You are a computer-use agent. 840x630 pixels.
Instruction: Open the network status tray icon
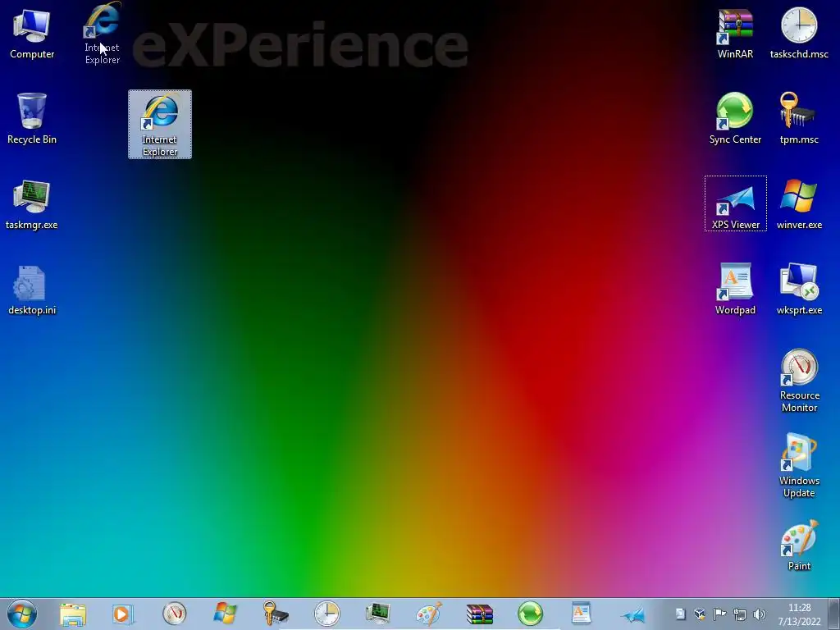point(740,614)
